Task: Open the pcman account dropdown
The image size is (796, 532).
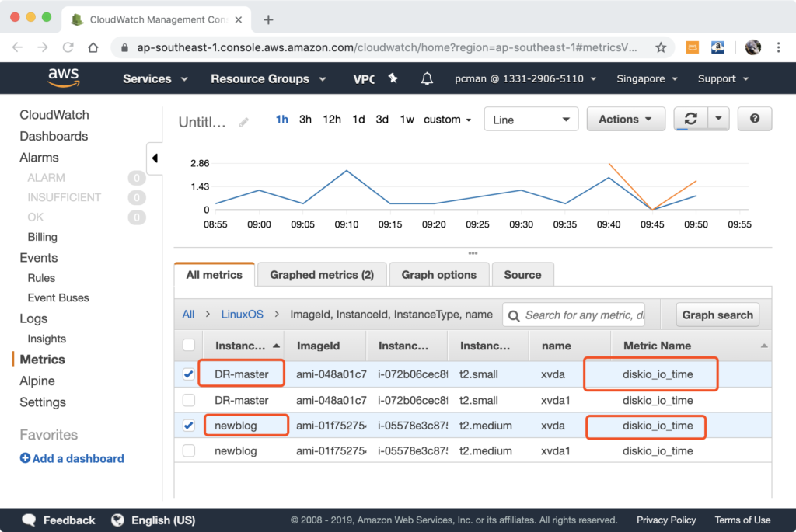Action: click(525, 78)
